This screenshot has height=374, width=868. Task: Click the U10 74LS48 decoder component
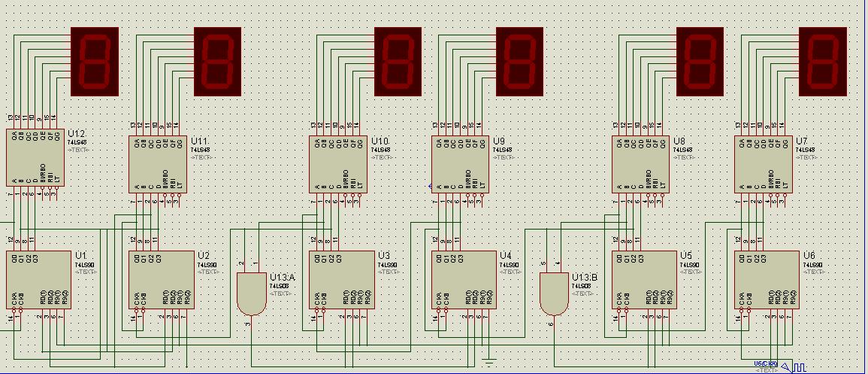point(338,165)
